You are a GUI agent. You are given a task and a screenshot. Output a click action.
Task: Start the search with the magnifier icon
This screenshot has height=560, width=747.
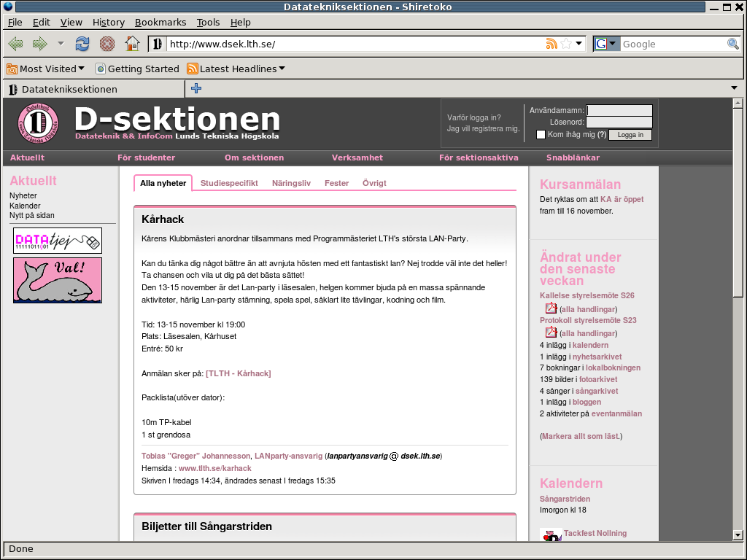[732, 44]
